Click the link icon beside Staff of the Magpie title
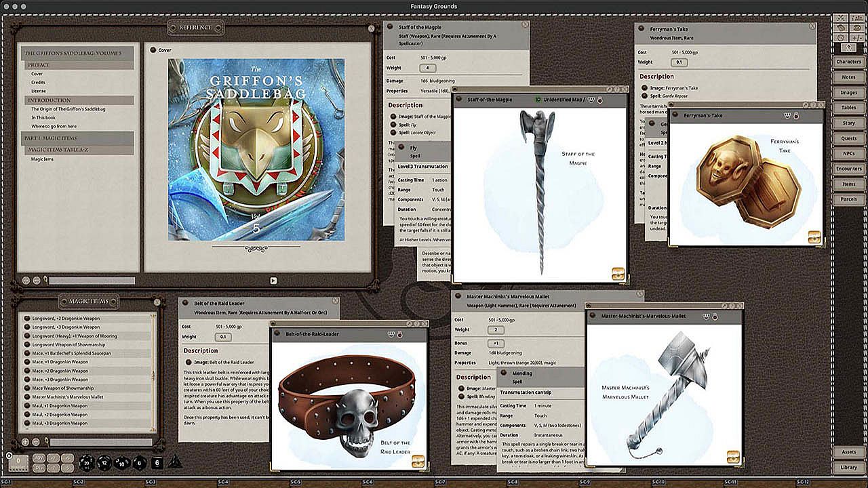Viewport: 868px width, 488px height. click(x=391, y=27)
